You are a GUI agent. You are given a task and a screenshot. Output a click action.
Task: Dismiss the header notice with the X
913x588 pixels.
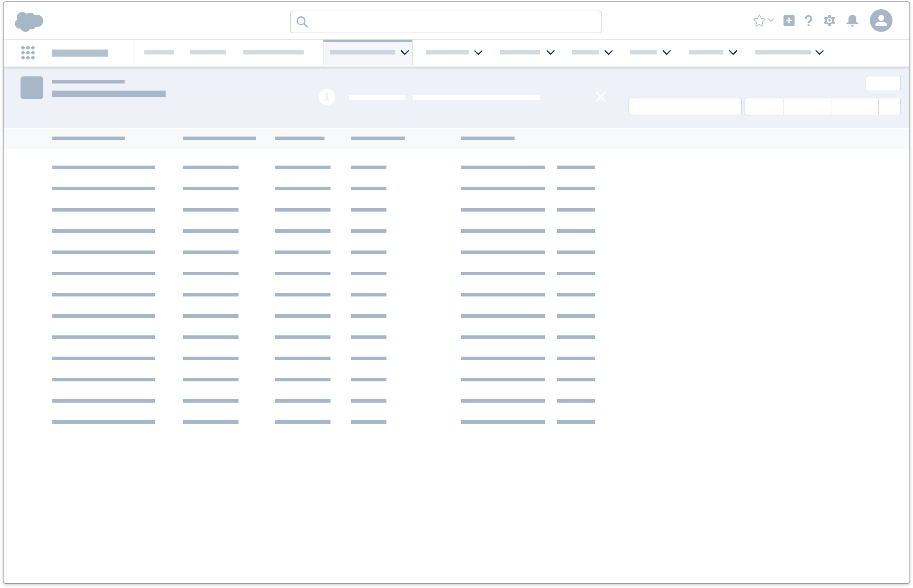[601, 97]
